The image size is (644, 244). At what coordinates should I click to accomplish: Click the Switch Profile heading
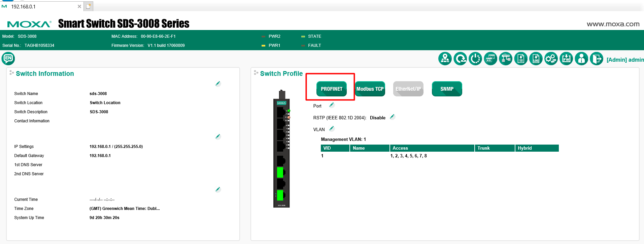coord(281,74)
